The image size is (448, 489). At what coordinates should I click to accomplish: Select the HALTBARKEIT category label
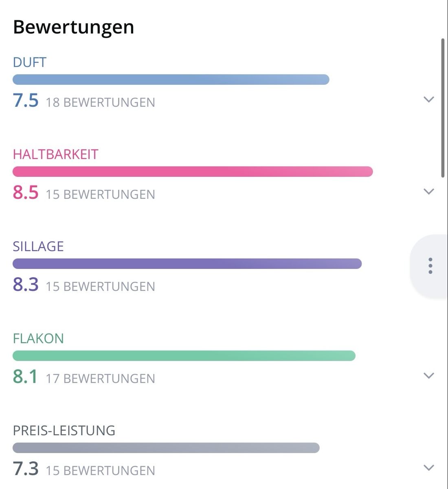tap(56, 154)
